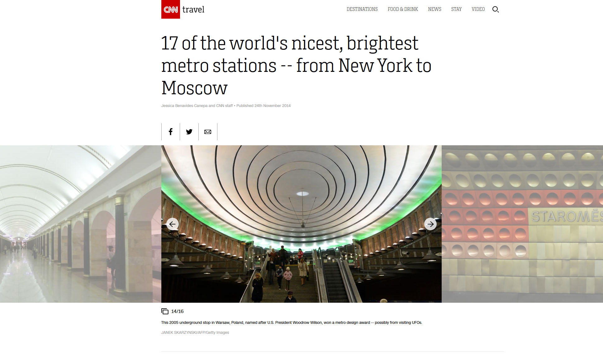
Task: Click the search magnifier icon
Action: pos(496,9)
